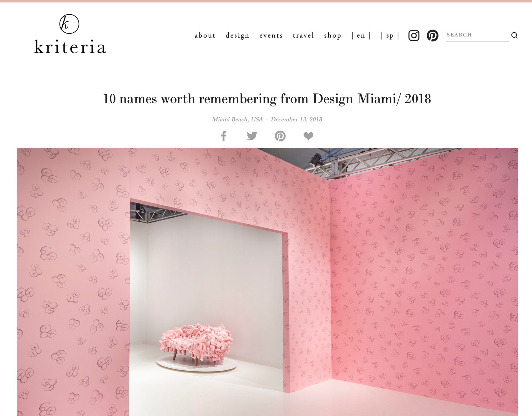Click the circled k logo emblem
Image resolution: width=532 pixels, height=416 pixels.
[x=69, y=24]
